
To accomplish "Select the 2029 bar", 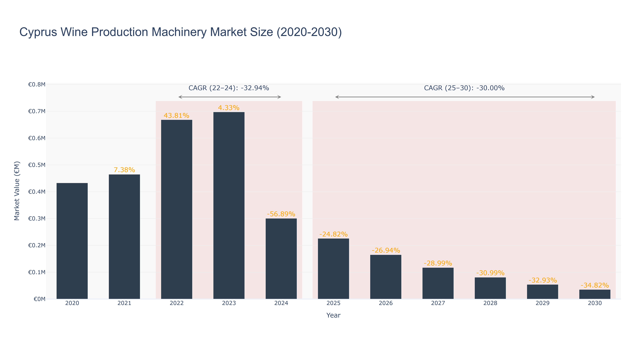I will (542, 292).
